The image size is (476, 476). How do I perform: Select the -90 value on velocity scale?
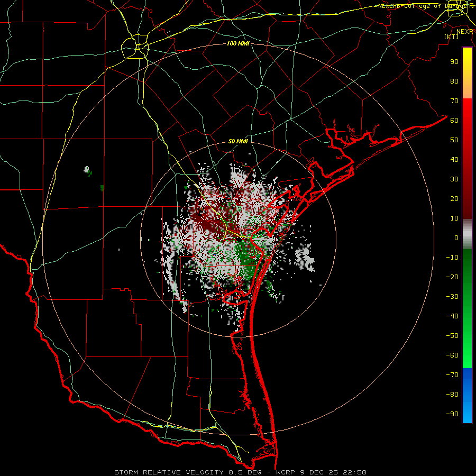pos(452,414)
